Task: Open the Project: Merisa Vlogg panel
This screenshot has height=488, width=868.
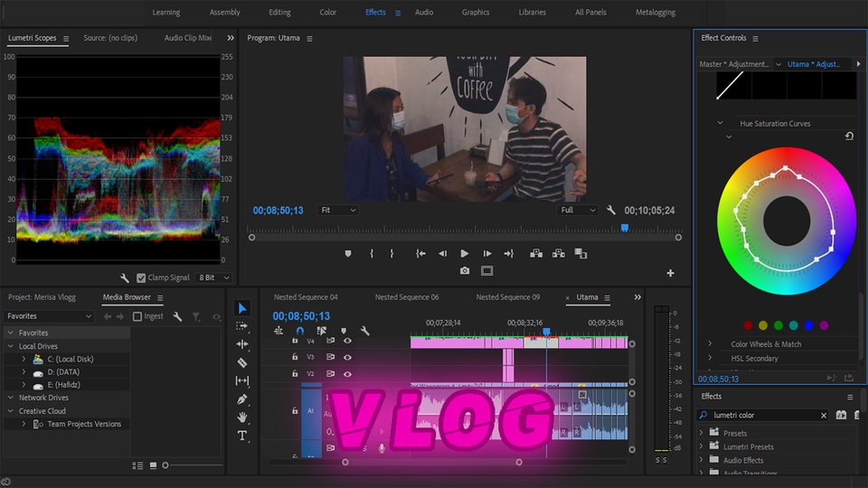Action: tap(42, 297)
